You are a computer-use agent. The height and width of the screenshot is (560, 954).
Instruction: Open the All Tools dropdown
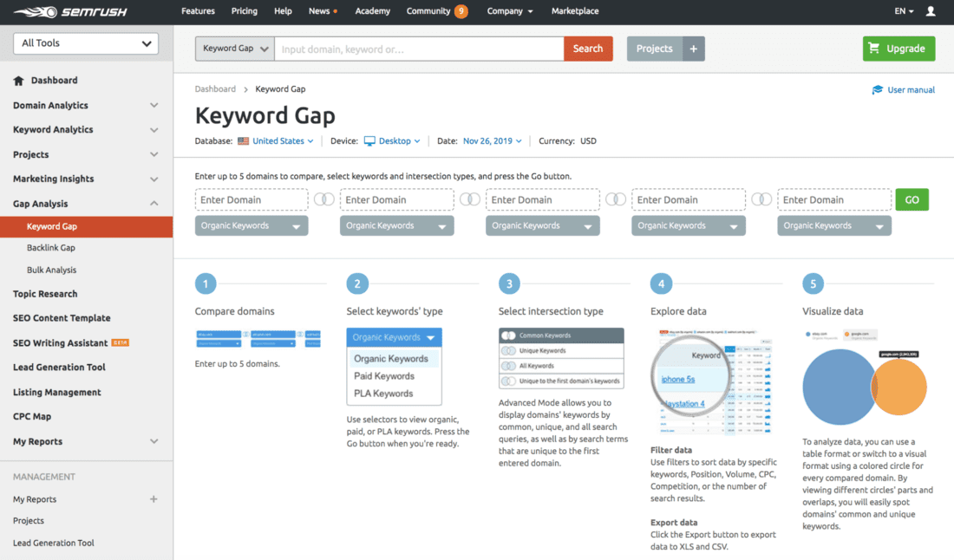(x=85, y=42)
